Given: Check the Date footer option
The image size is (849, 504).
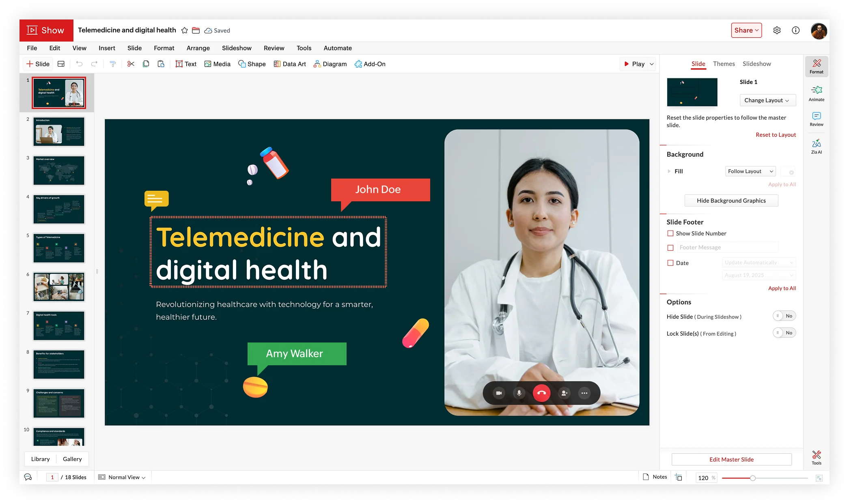Looking at the screenshot, I should click(670, 263).
